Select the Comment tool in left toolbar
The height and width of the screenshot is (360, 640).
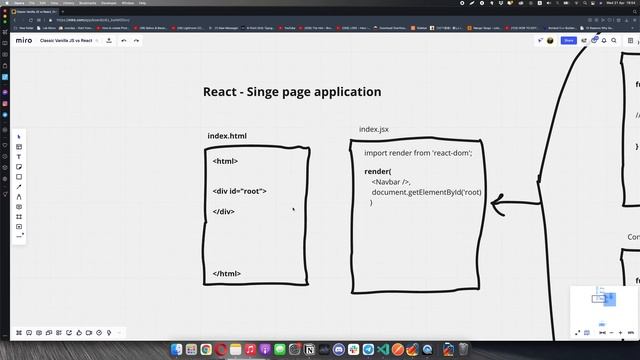19,207
